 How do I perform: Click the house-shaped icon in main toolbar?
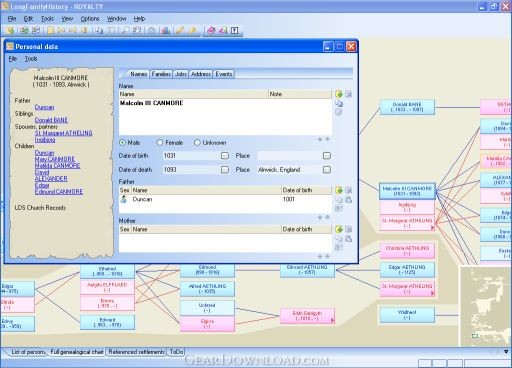point(151,31)
